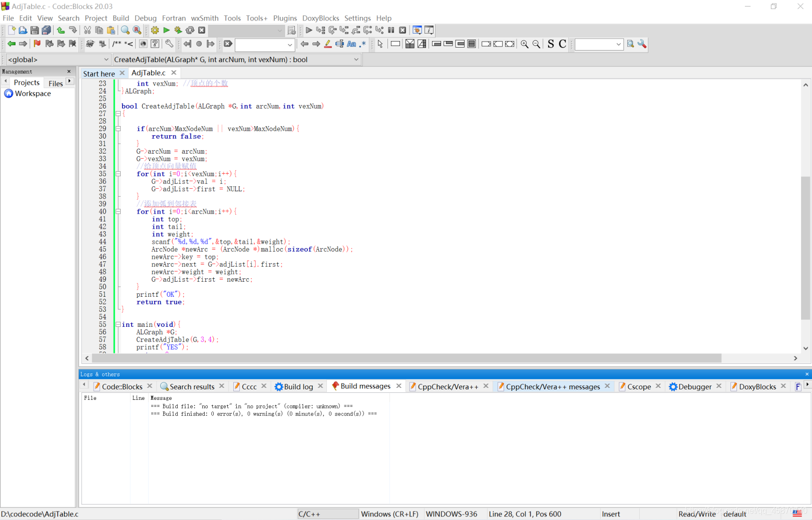Viewport: 812px width, 520px height.
Task: Open the Settings menu
Action: (x=357, y=18)
